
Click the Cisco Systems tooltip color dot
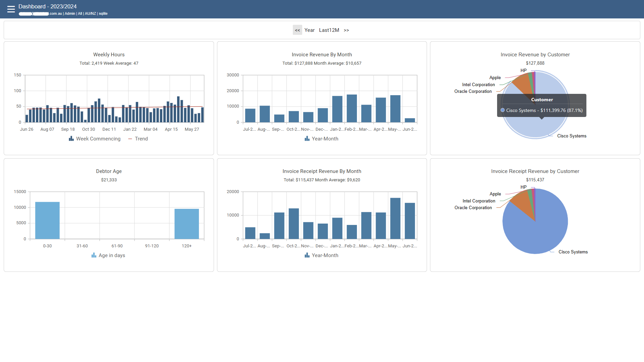point(502,110)
